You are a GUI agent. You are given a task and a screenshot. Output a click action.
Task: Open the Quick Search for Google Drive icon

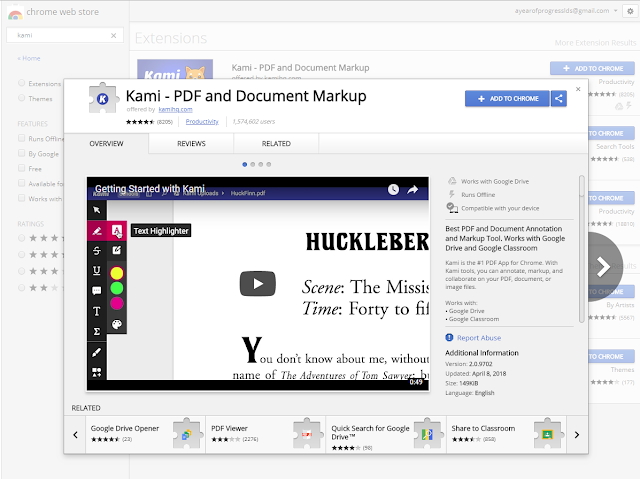pos(427,434)
